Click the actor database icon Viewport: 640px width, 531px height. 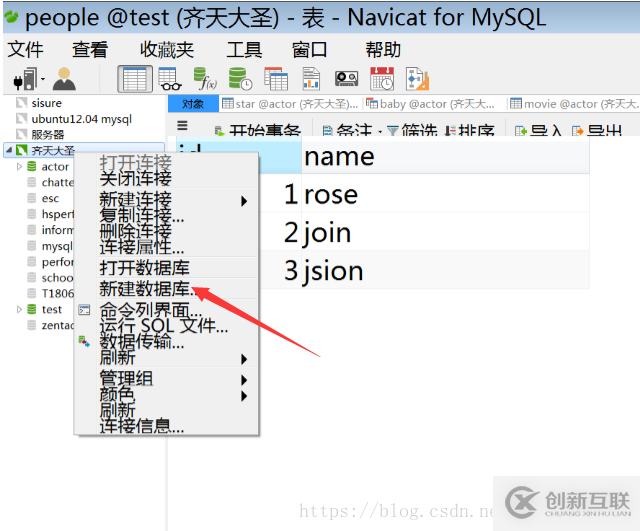[x=31, y=167]
